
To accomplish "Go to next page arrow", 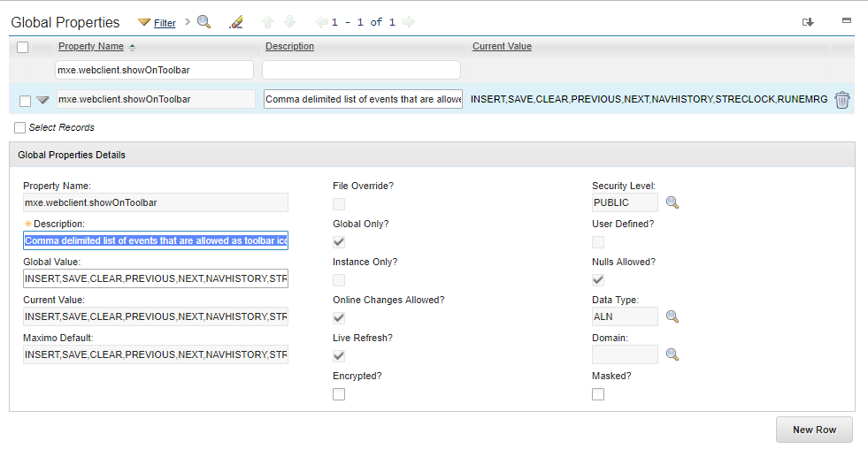I will click(408, 22).
